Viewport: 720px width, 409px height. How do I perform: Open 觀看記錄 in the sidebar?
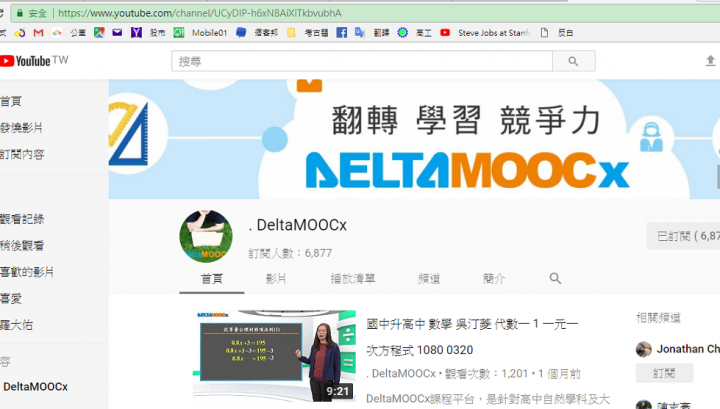(x=22, y=219)
